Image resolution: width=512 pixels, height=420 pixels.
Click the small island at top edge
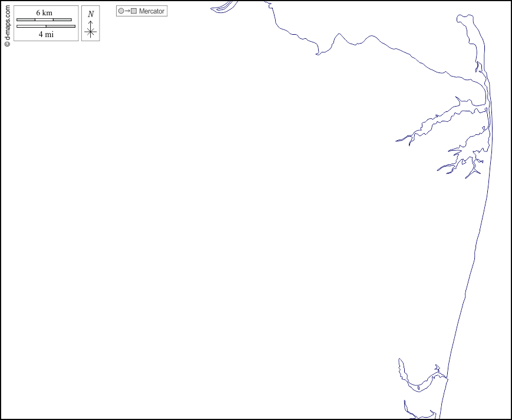(x=221, y=7)
